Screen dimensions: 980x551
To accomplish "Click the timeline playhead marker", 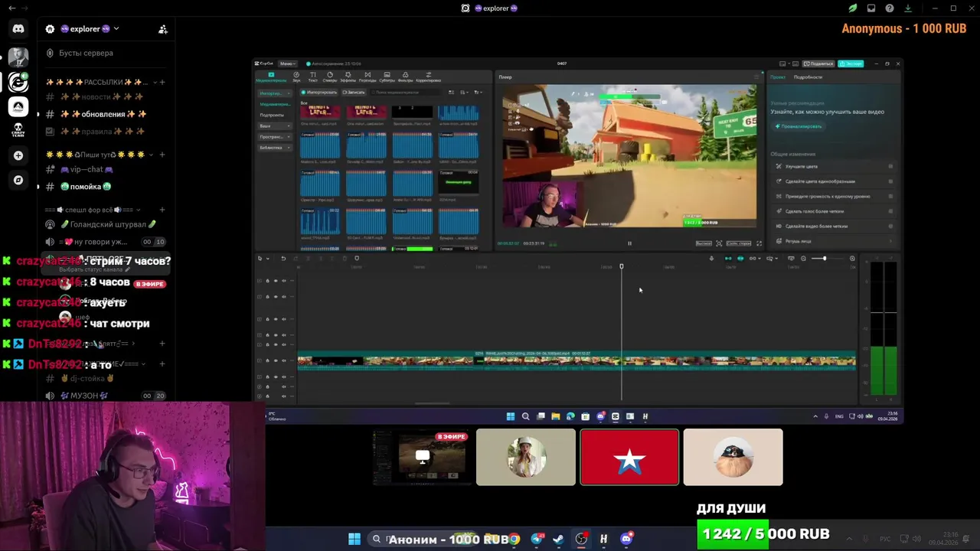I will tap(622, 266).
